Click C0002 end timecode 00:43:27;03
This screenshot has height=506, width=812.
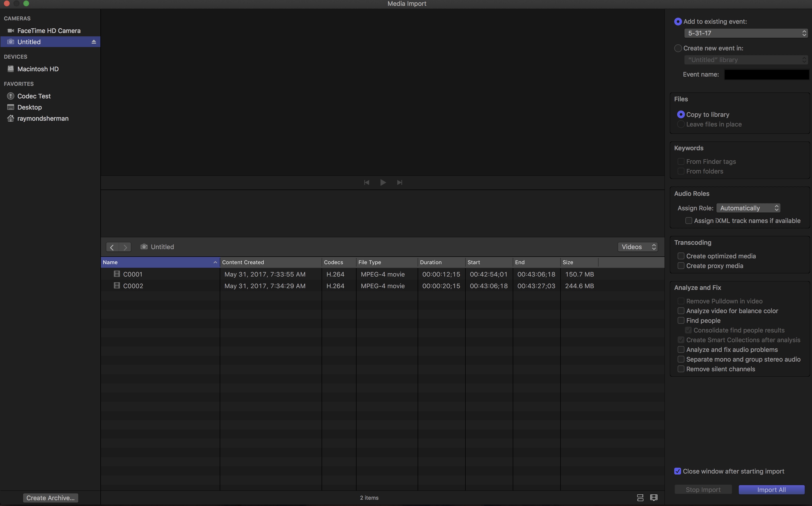pyautogui.click(x=536, y=286)
